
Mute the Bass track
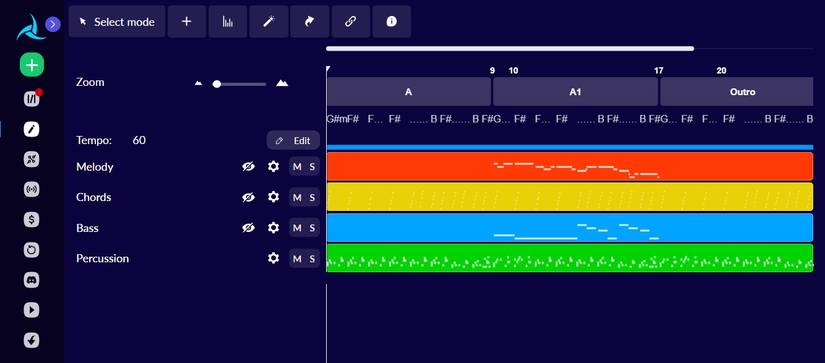click(297, 228)
